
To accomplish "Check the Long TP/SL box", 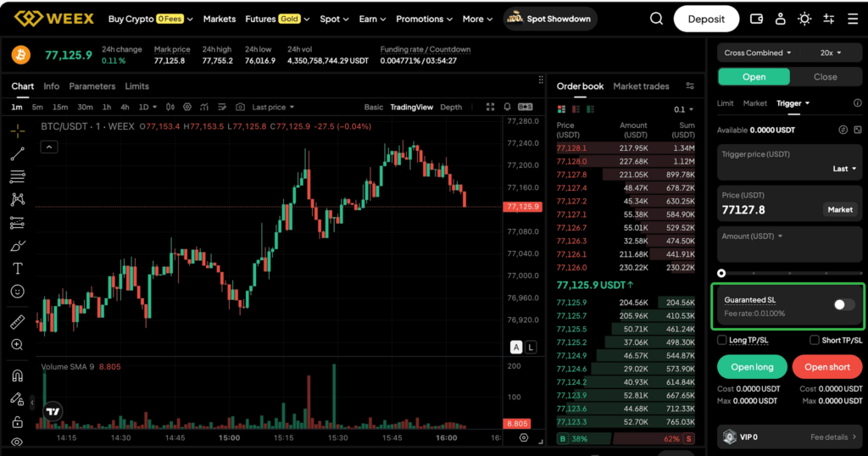I will pyautogui.click(x=722, y=340).
